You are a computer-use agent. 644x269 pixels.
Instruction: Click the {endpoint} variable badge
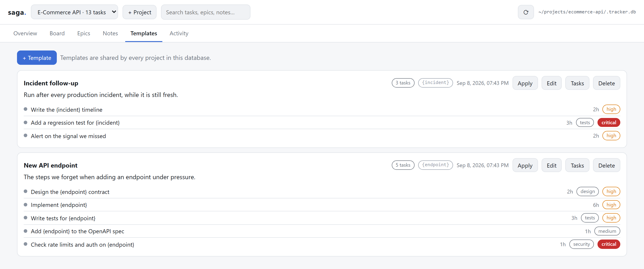[x=435, y=165]
